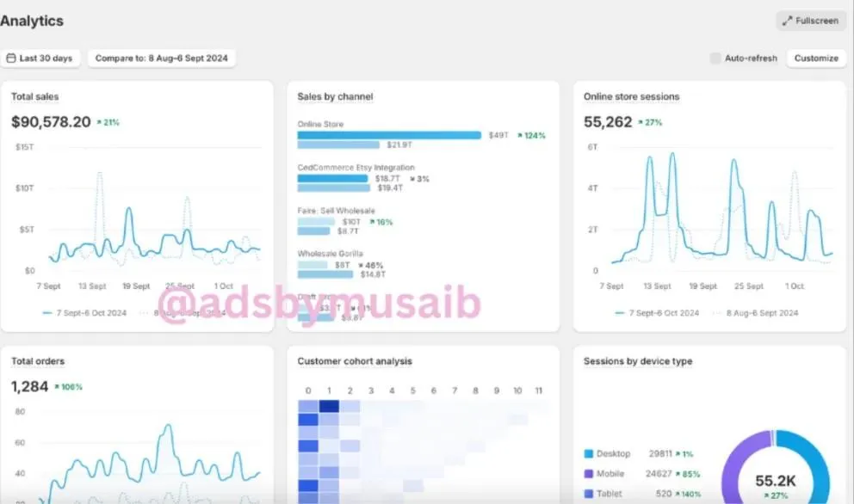Open the Customize dashboard button
The height and width of the screenshot is (504, 854).
[816, 58]
